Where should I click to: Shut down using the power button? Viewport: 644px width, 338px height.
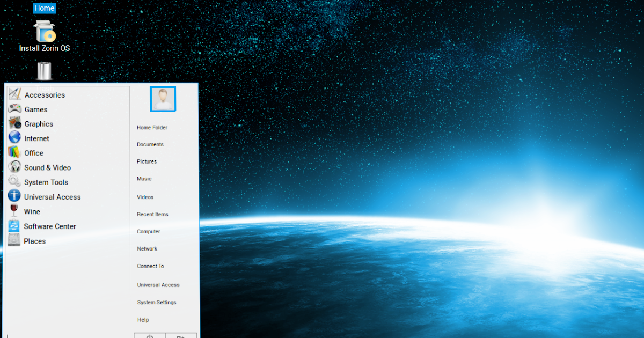tap(150, 336)
